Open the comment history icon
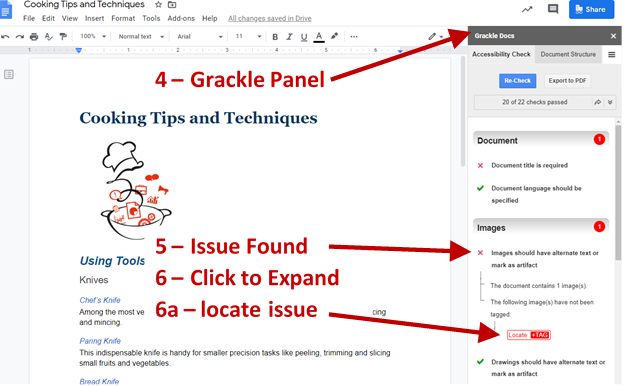Screen dimensions: 624x386 point(553,9)
